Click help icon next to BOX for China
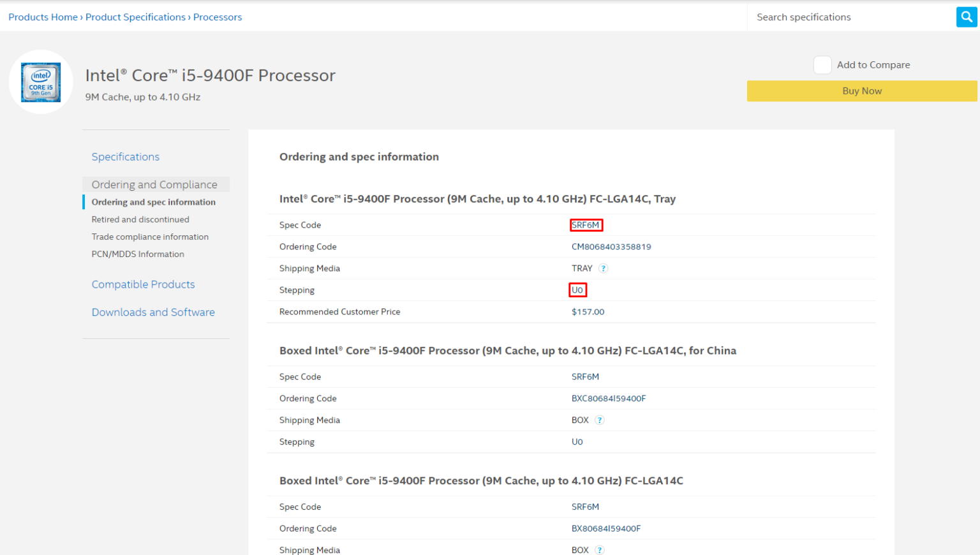980x555 pixels. point(599,420)
